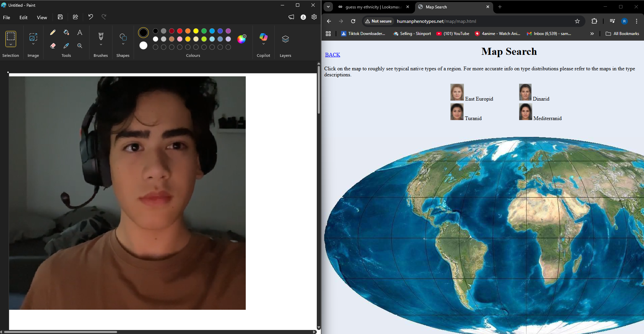Select the Magnifier zoom tool
Screen dimensions: 644x334
(80, 46)
